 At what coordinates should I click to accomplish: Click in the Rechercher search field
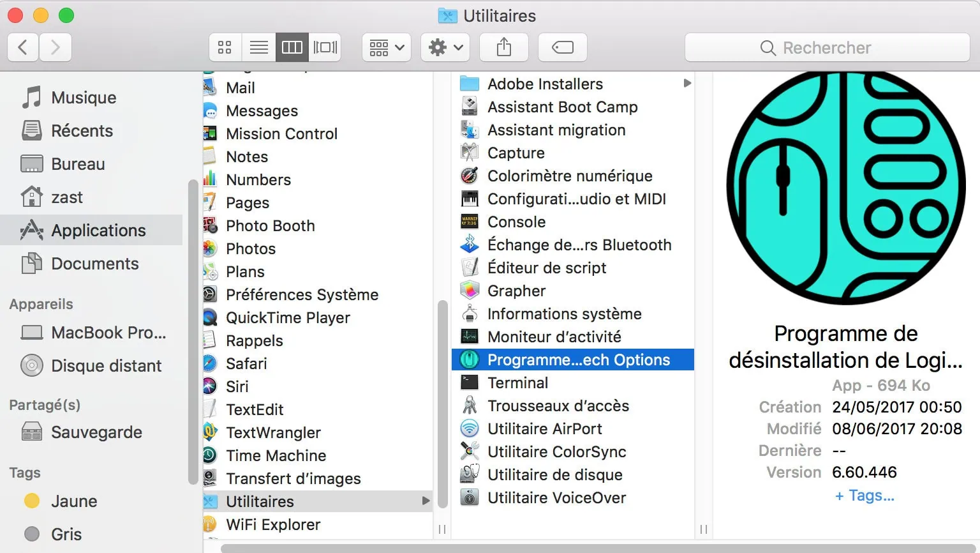point(827,48)
